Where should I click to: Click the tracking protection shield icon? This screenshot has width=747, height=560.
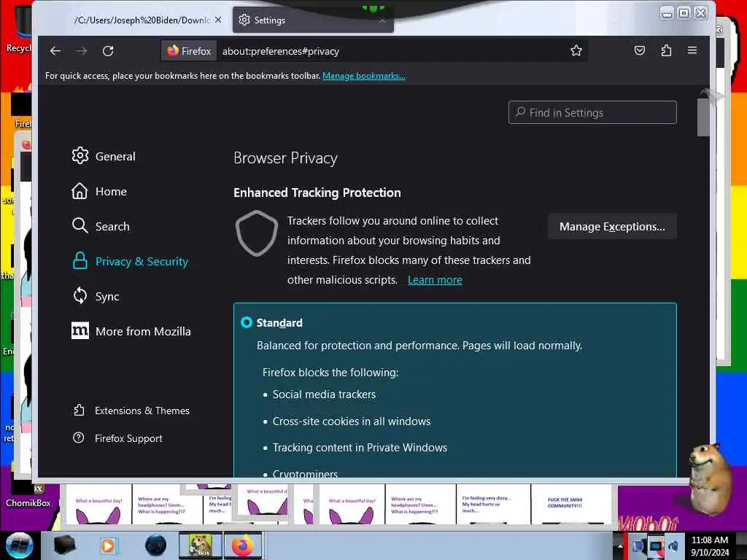click(x=257, y=233)
